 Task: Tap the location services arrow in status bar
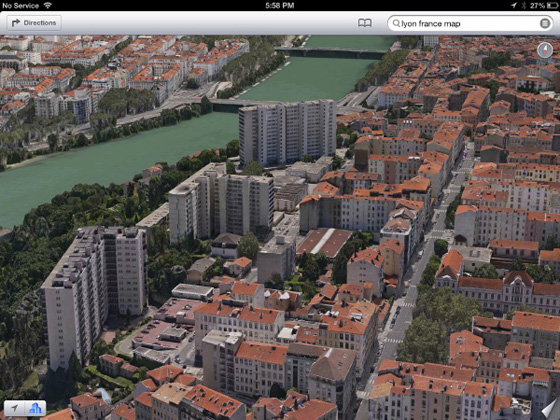pos(514,5)
